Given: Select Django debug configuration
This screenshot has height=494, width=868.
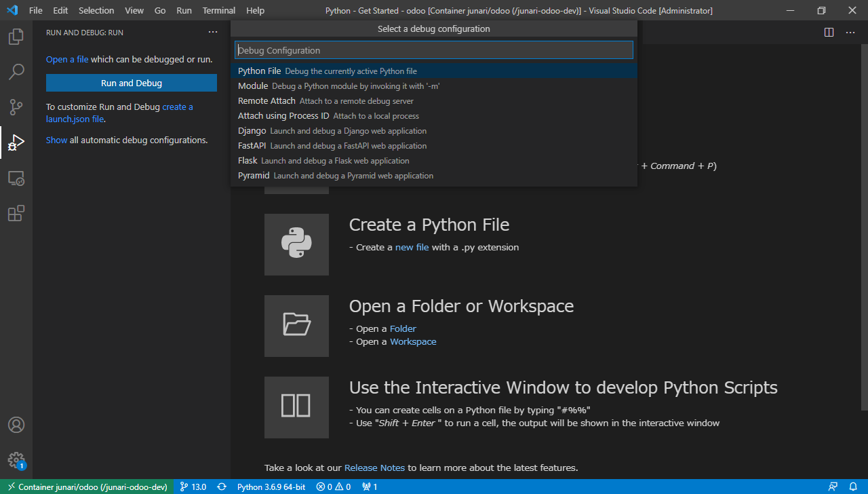Looking at the screenshot, I should click(434, 130).
